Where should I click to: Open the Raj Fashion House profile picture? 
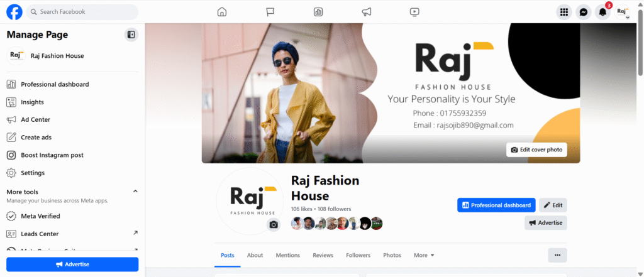click(250, 201)
